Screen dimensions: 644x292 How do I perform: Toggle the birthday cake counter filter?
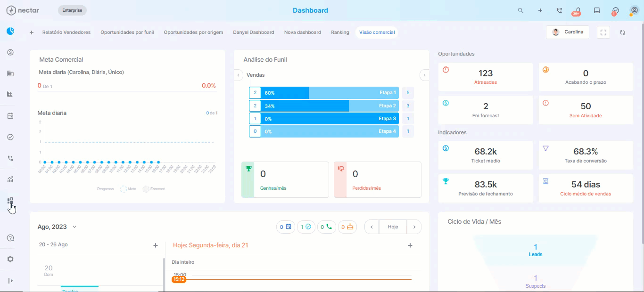347,227
